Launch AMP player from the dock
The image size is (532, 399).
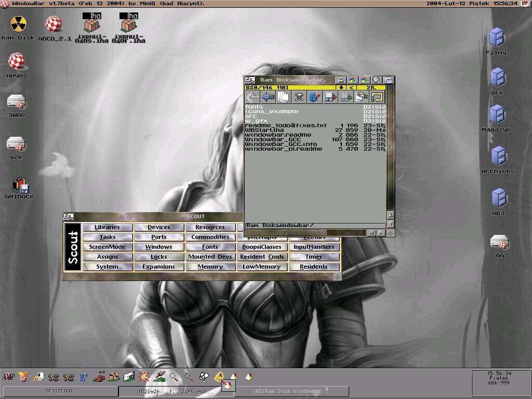8,377
